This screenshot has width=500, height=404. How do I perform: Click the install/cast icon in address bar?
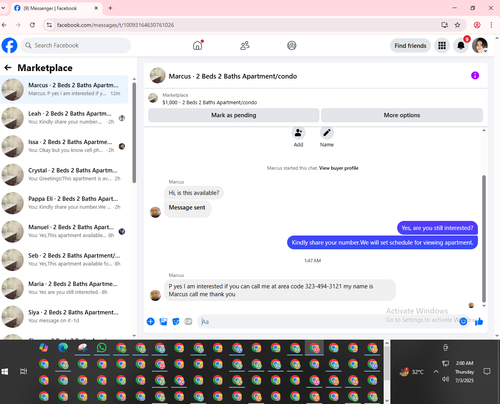[444, 25]
